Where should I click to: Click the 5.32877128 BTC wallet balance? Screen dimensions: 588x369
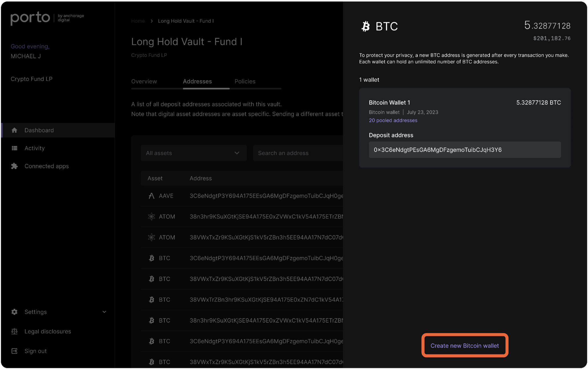[539, 103]
